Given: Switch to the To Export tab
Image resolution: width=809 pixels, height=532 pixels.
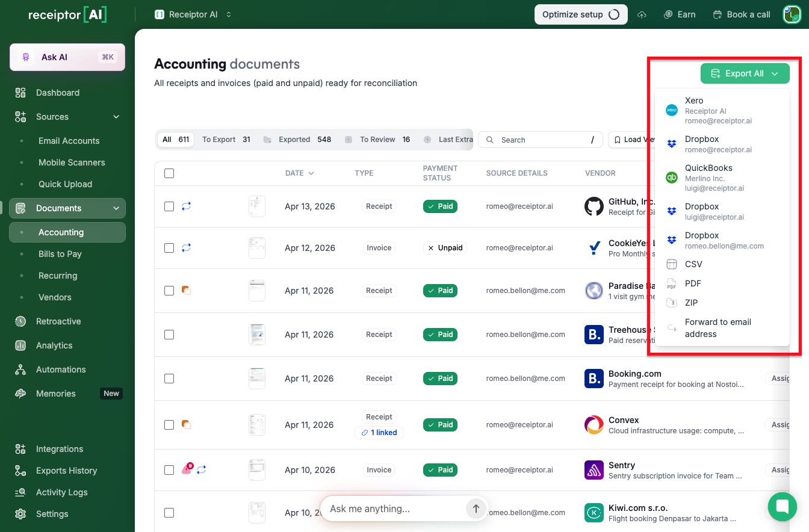Looking at the screenshot, I should pyautogui.click(x=226, y=140).
